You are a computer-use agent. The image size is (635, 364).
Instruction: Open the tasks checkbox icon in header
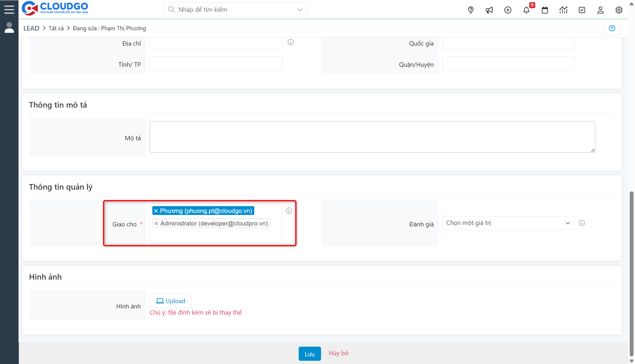pyautogui.click(x=582, y=10)
